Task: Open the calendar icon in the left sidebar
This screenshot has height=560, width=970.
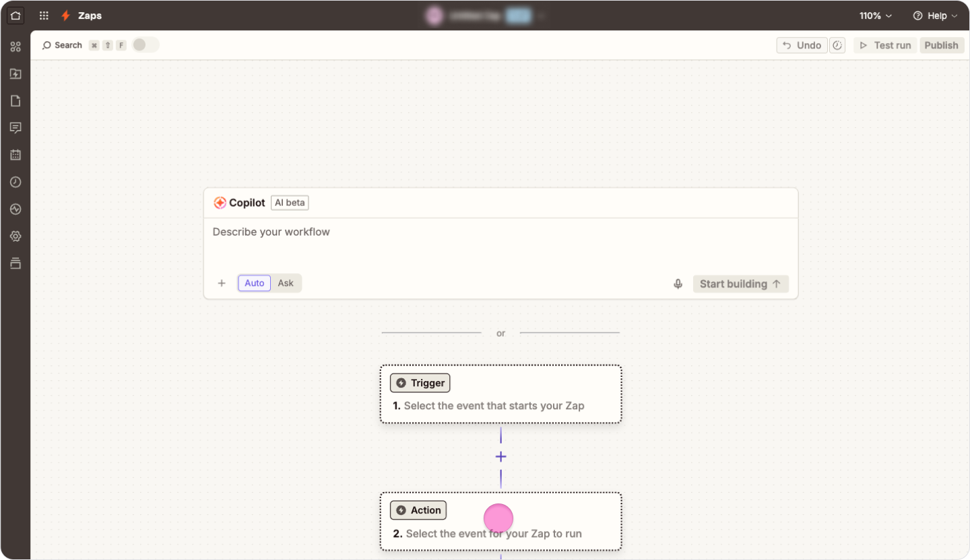Action: [15, 155]
